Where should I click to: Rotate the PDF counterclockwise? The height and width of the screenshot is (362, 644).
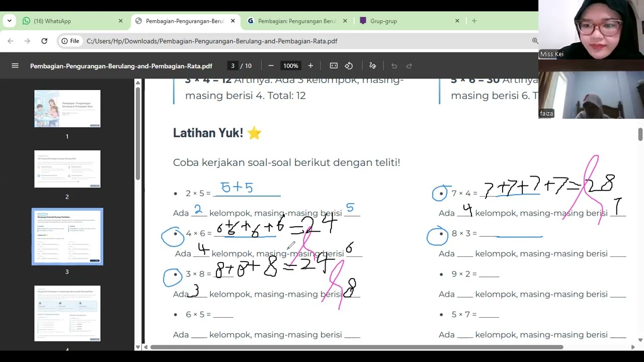(349, 66)
